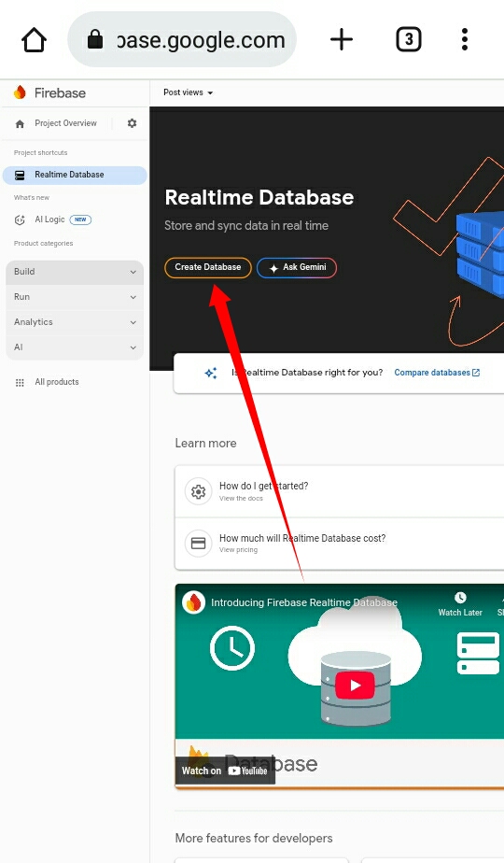Expand the Analytics category
504x863 pixels.
75,322
